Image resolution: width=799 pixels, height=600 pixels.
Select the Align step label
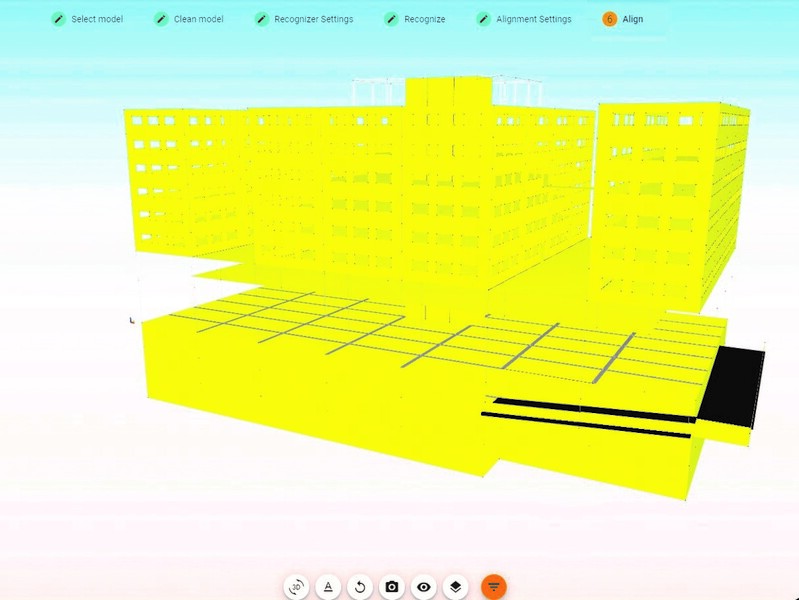(633, 19)
